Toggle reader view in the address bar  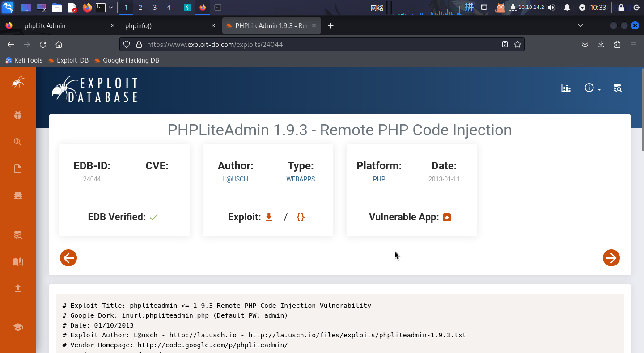click(505, 44)
